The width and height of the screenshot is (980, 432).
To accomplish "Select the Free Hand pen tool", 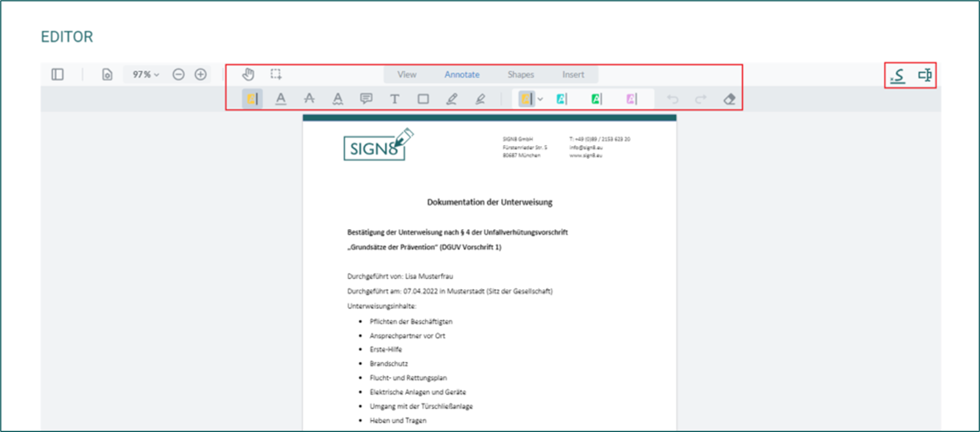I will point(452,99).
